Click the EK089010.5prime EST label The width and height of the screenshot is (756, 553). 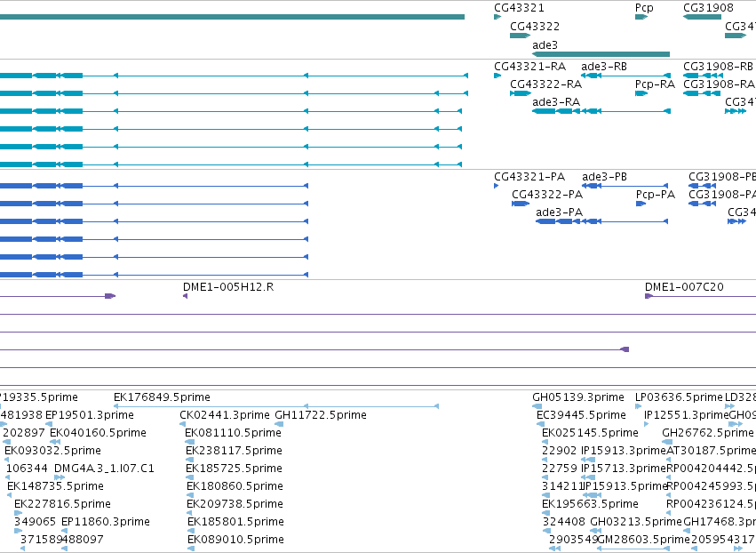[235, 540]
